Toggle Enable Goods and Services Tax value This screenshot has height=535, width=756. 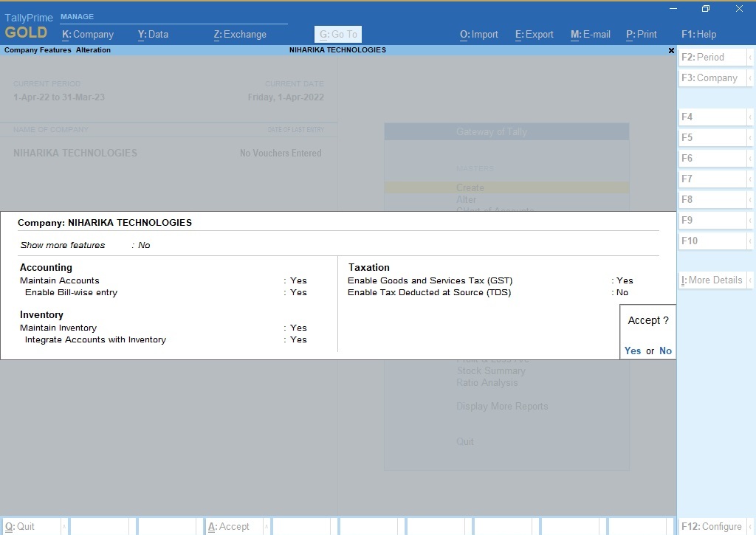tap(625, 280)
